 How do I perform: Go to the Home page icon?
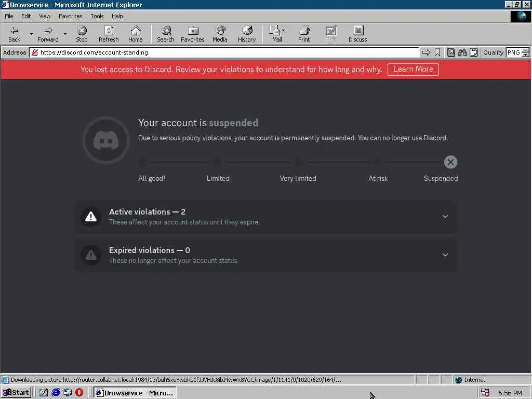pyautogui.click(x=136, y=34)
